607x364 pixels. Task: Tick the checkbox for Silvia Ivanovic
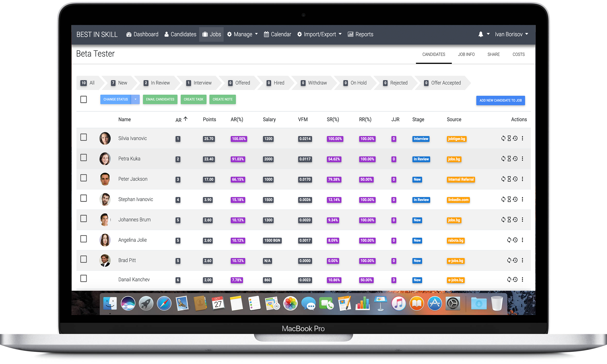[84, 137]
